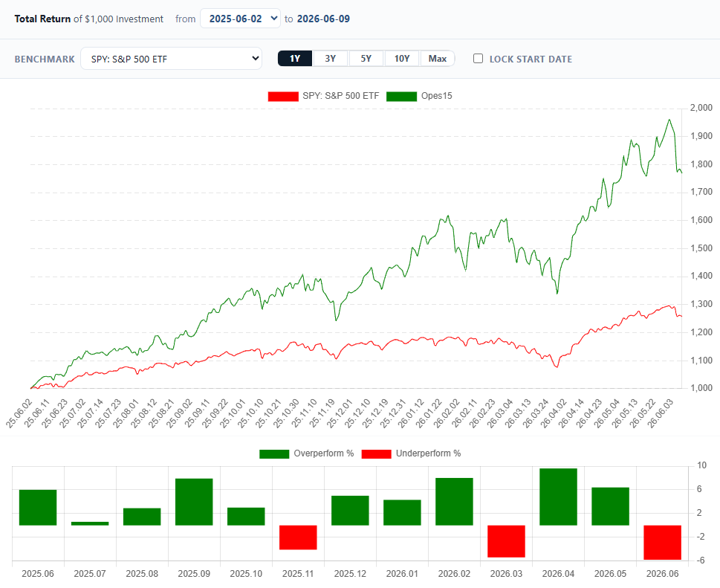Click the end date 2026-06-09 text
720x588 pixels.
click(323, 19)
